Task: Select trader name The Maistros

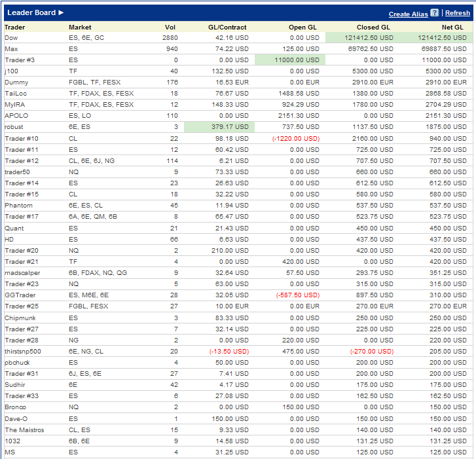Action: pyautogui.click(x=24, y=430)
